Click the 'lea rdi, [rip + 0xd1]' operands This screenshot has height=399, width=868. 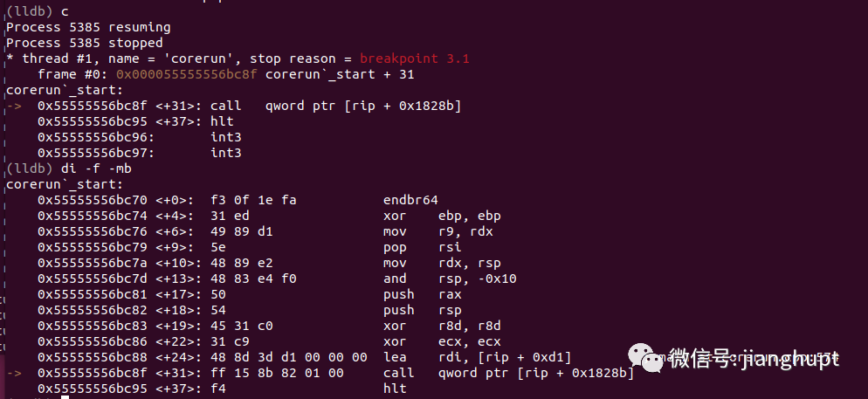pyautogui.click(x=505, y=357)
